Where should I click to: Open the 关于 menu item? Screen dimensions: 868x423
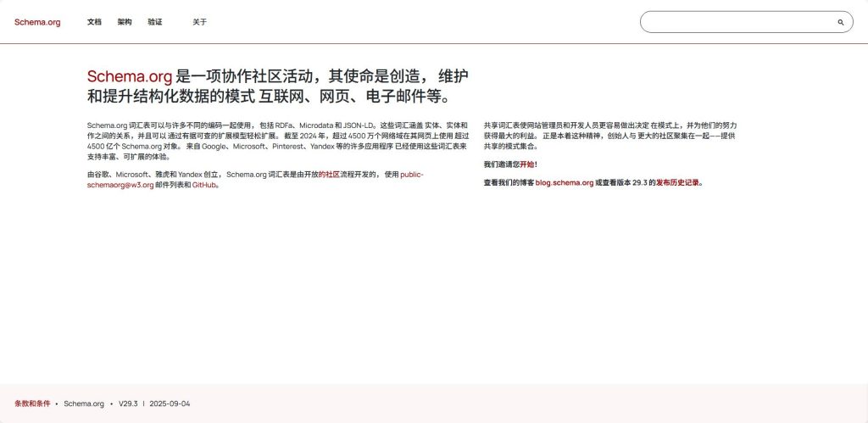(200, 22)
